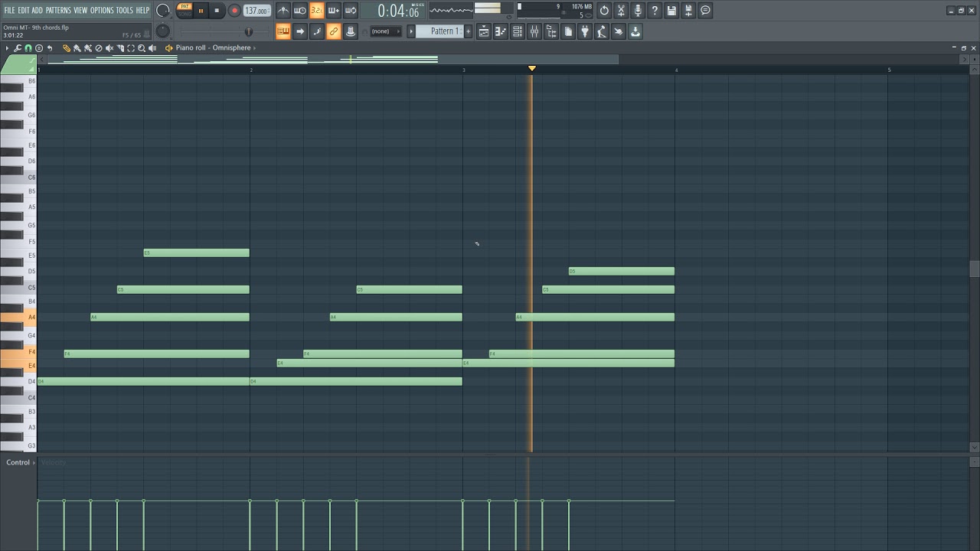Open the touch controller icon
980x551 pixels.
[619, 31]
